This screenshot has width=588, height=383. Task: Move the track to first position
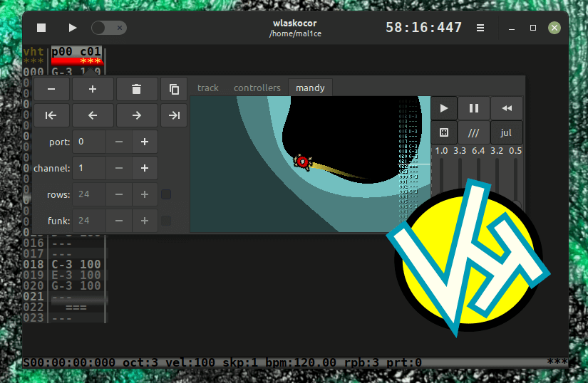[x=51, y=115]
